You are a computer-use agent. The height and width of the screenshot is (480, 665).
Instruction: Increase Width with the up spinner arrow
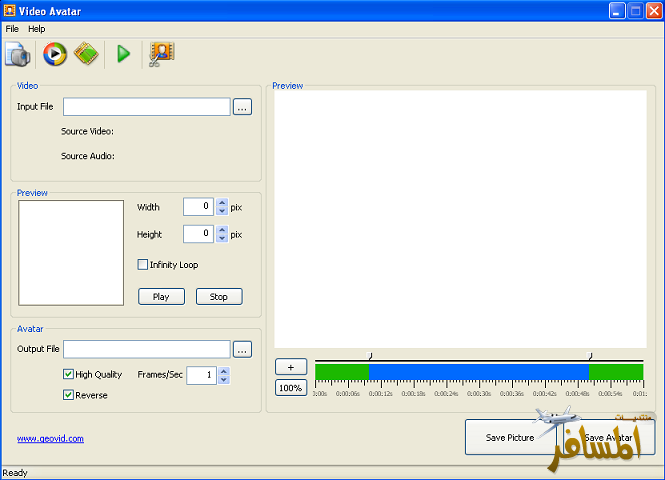click(222, 203)
